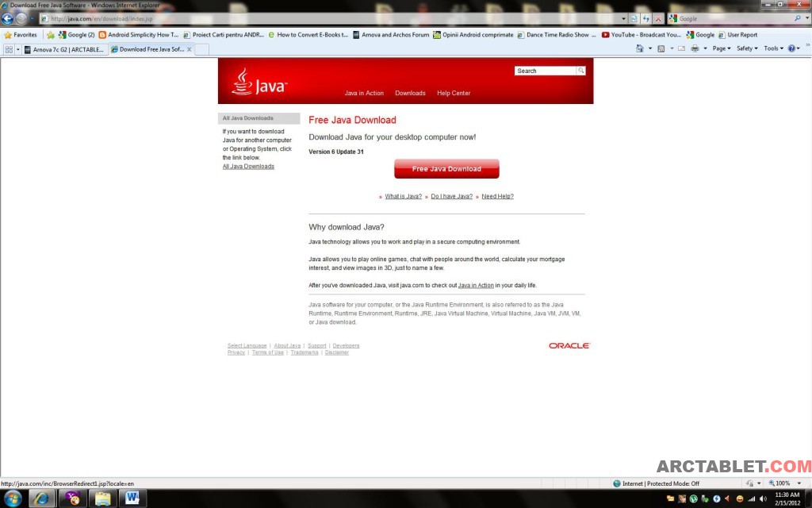Click the RSS Feeds icon
The image size is (812, 508).
661,48
